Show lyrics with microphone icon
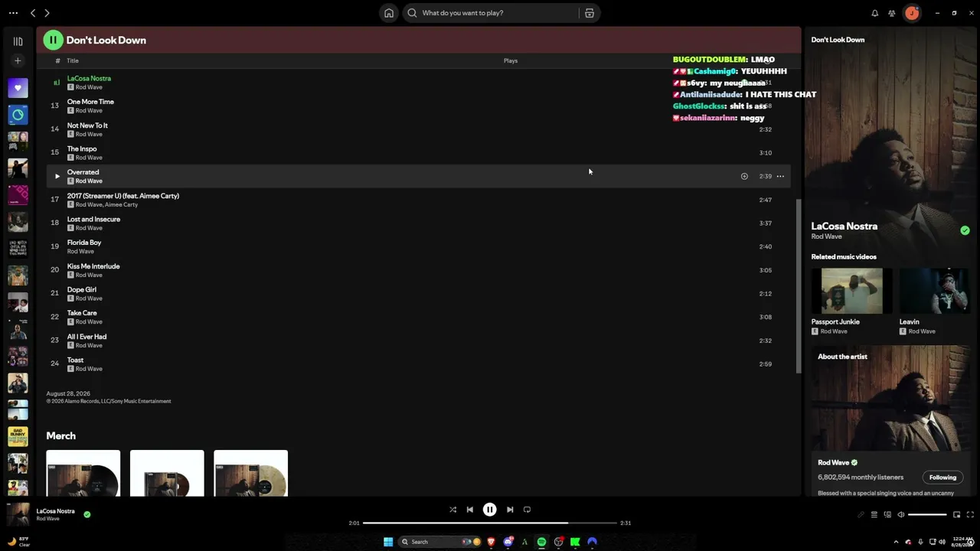This screenshot has height=551, width=980. (861, 514)
